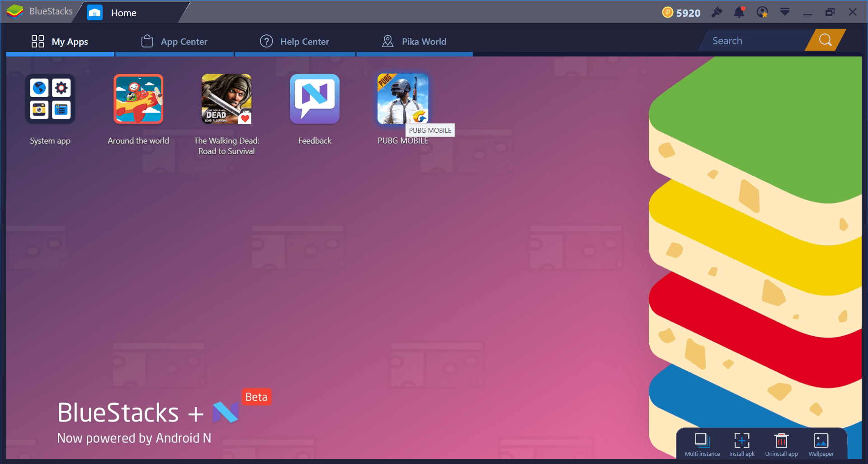Open the Help Center tab
868x464 pixels.
[x=295, y=42]
